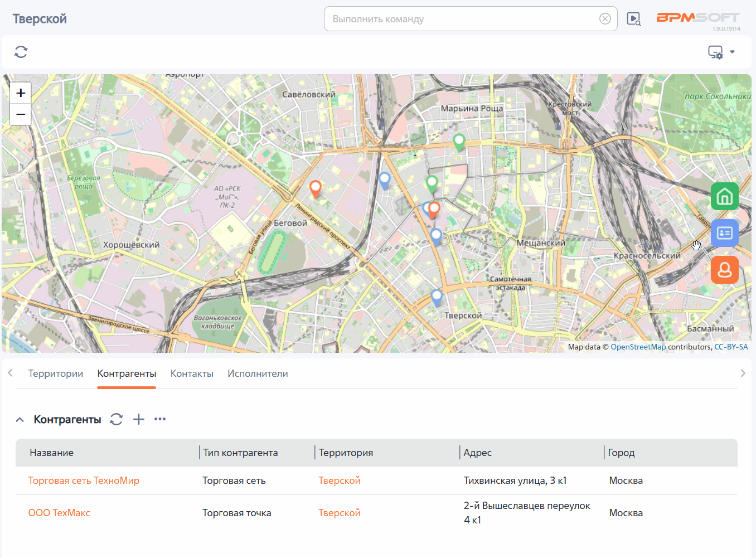
Task: Open the Торговая сеть ТехноМир record
Action: click(84, 481)
